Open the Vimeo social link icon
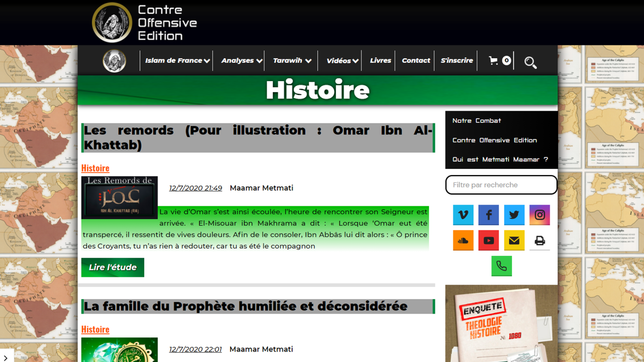Screen dimensions: 644x362 463,215
